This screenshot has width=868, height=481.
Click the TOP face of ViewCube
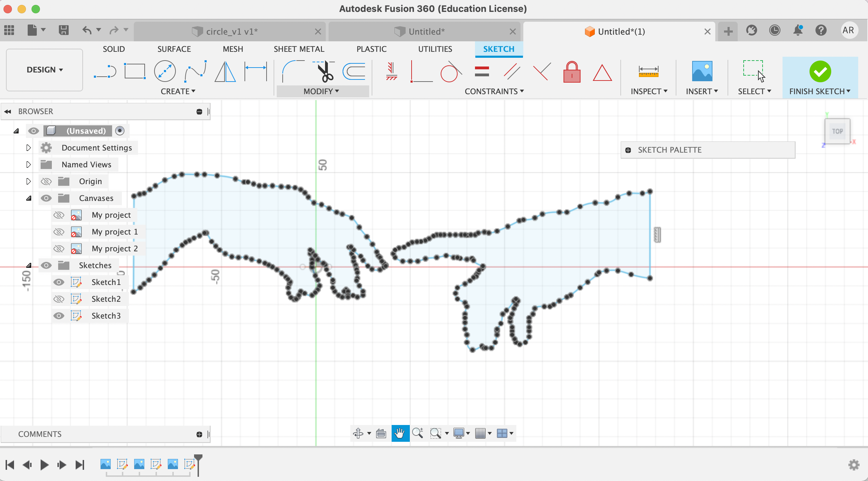pos(837,131)
